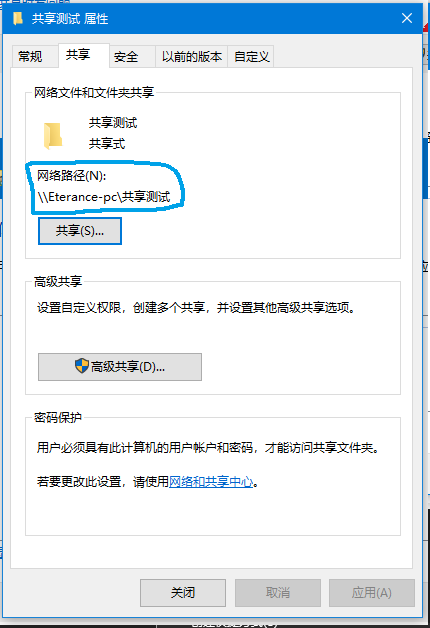Screen dimensions: 430x628
Task: Click the 关闭 button
Action: click(x=183, y=593)
